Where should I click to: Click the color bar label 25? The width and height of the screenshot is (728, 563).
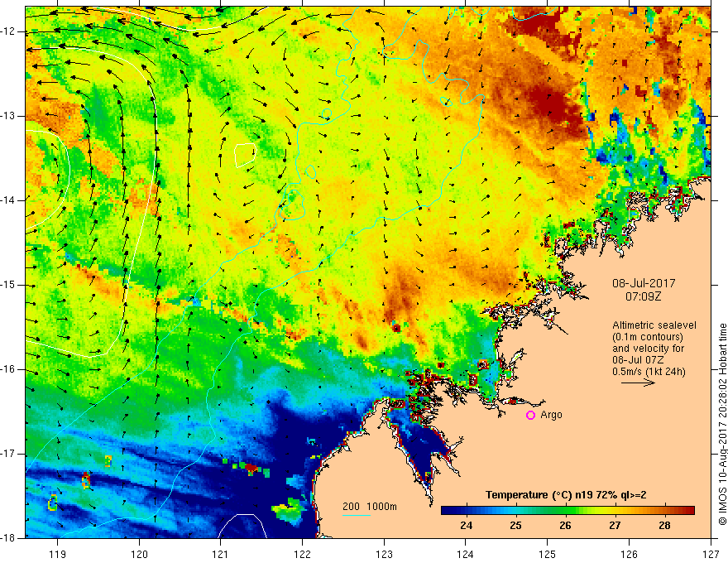[x=516, y=526]
